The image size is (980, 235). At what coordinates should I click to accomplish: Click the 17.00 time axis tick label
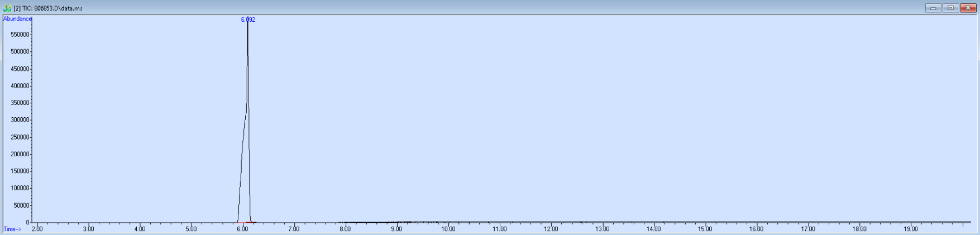tap(807, 229)
